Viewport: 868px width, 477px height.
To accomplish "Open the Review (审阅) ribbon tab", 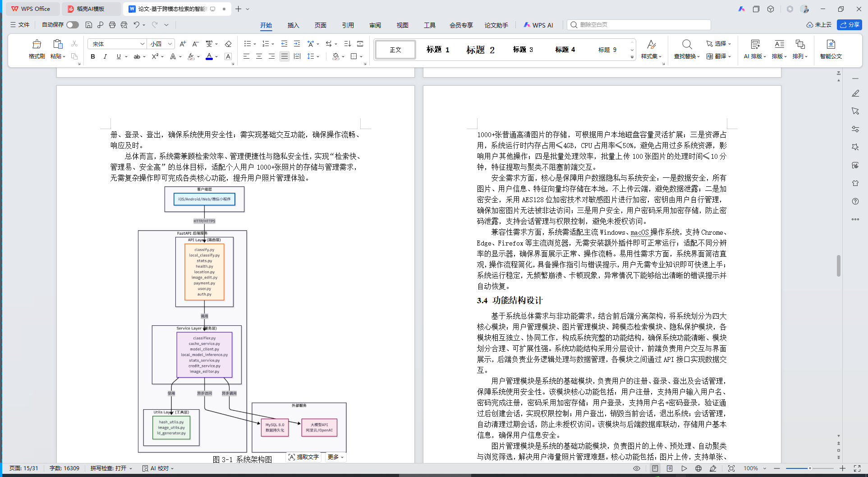I will 375,25.
